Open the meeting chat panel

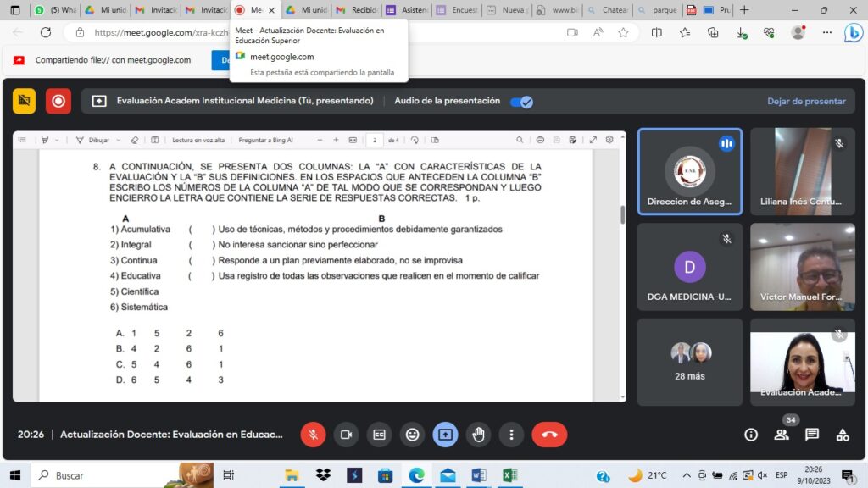811,435
